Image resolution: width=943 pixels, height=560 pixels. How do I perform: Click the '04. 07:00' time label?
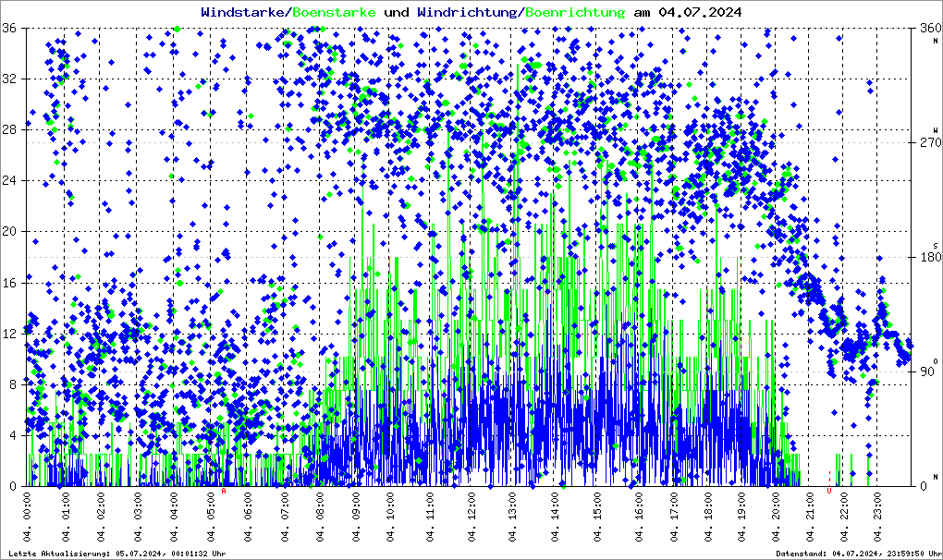point(285,517)
